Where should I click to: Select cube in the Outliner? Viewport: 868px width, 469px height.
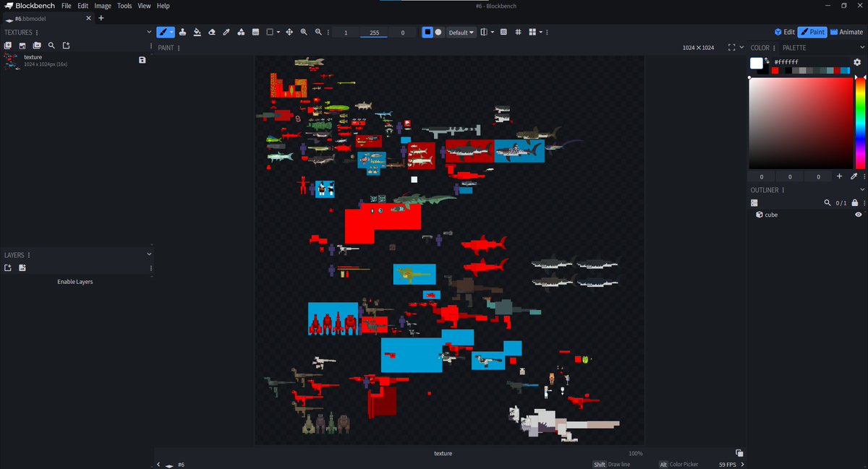(807, 215)
